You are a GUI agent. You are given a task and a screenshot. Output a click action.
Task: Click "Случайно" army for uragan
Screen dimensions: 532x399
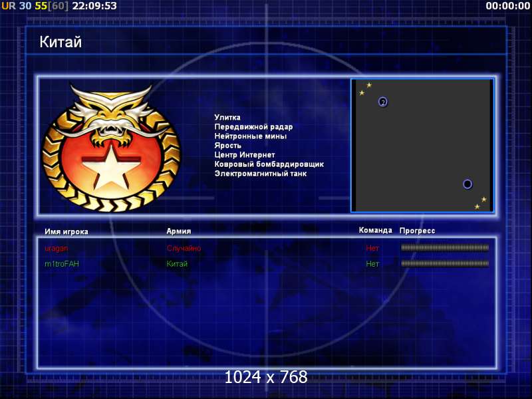184,248
